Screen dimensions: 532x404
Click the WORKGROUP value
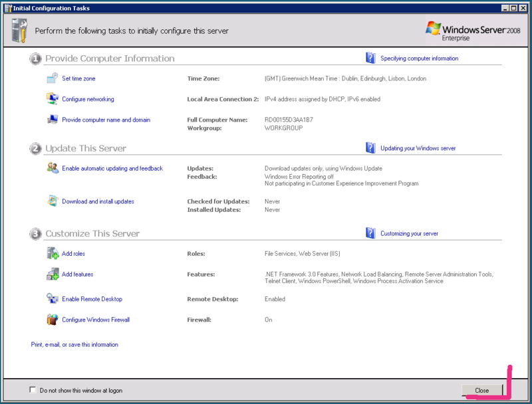coord(284,128)
